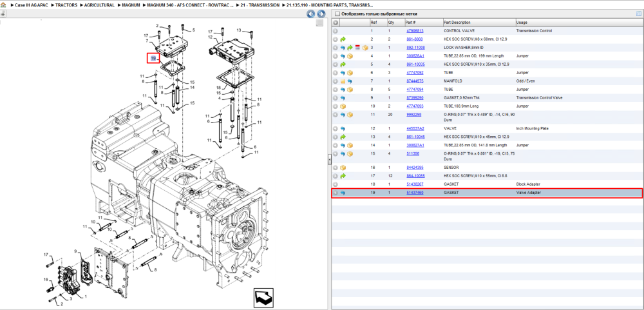
Task: Click the add circle on the VALVE row 12
Action: click(x=336, y=129)
